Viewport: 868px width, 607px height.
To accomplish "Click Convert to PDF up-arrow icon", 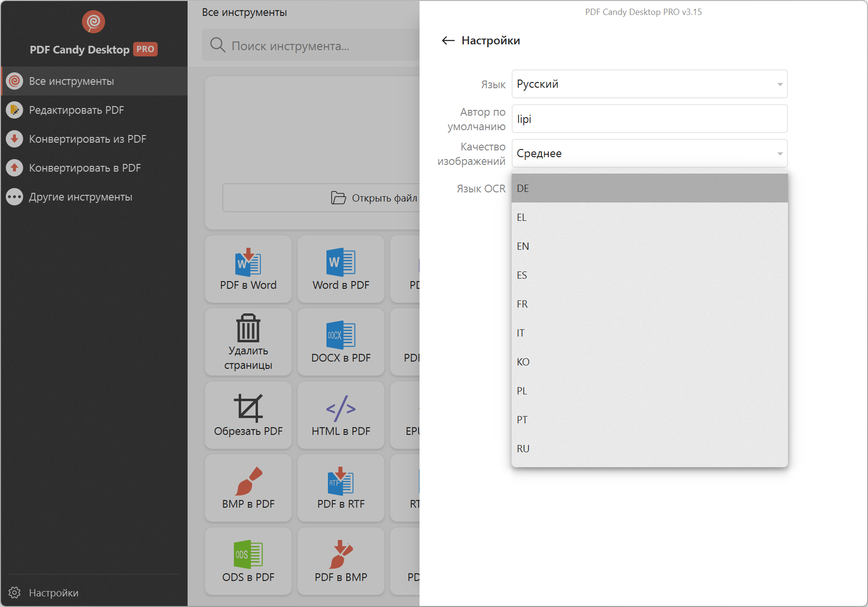I will pyautogui.click(x=15, y=168).
